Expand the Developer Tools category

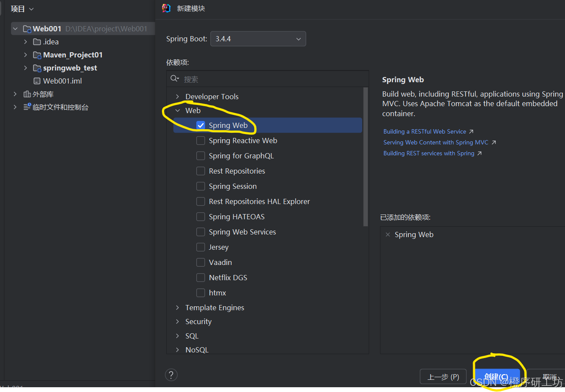[177, 97]
